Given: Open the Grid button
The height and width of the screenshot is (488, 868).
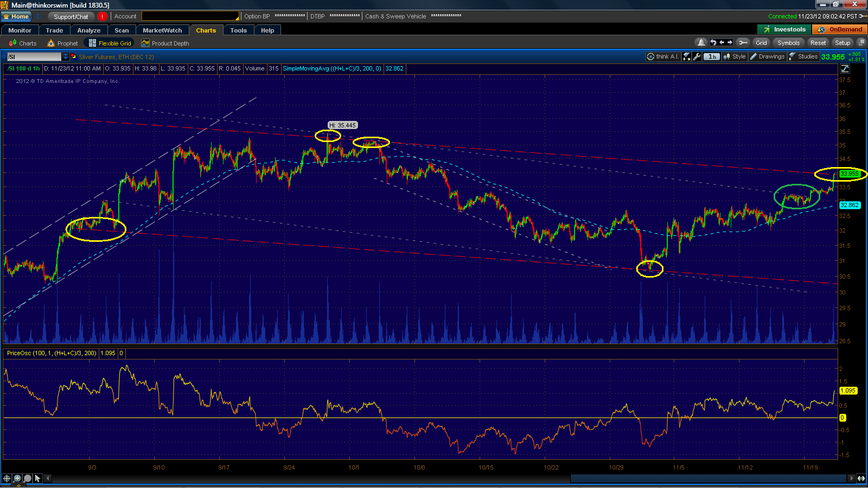Looking at the screenshot, I should [762, 43].
